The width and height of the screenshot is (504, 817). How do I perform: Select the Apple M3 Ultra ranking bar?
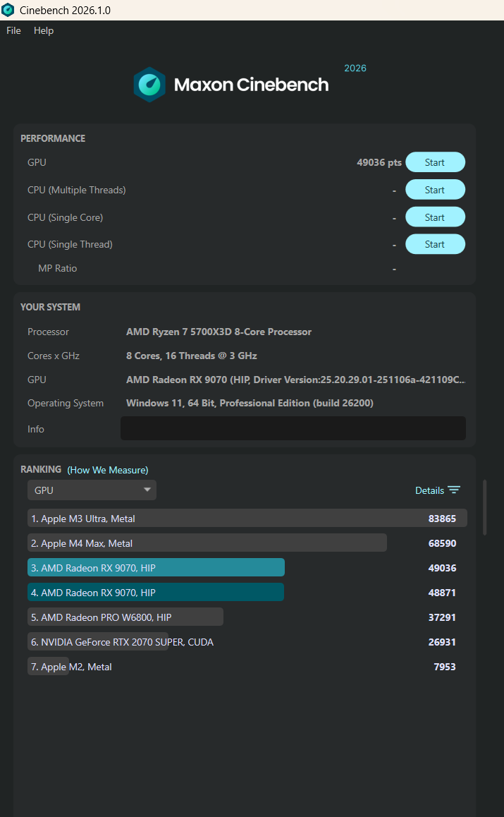(x=247, y=519)
